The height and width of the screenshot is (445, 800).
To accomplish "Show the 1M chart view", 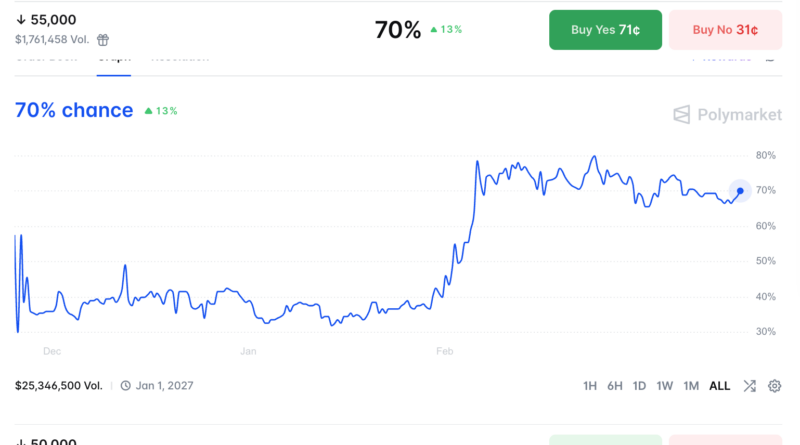I will coord(691,386).
